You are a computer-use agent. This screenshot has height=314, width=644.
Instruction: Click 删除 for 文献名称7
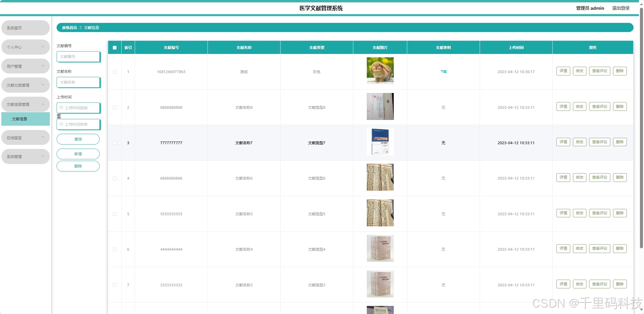point(620,142)
